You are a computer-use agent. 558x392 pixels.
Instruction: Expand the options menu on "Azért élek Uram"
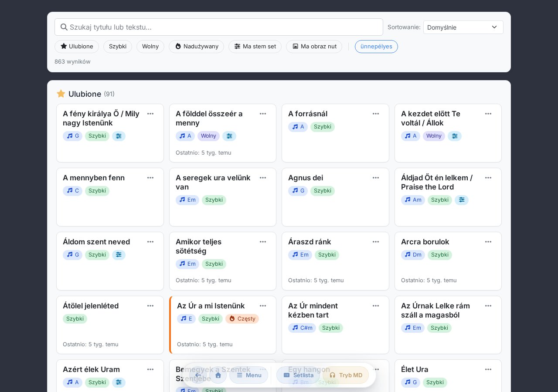150,369
